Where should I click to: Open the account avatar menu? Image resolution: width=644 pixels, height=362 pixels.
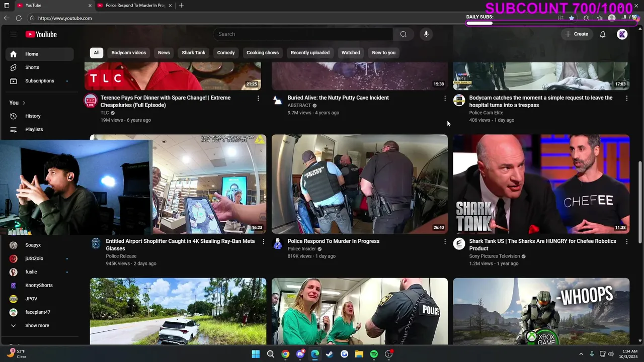pos(622,34)
